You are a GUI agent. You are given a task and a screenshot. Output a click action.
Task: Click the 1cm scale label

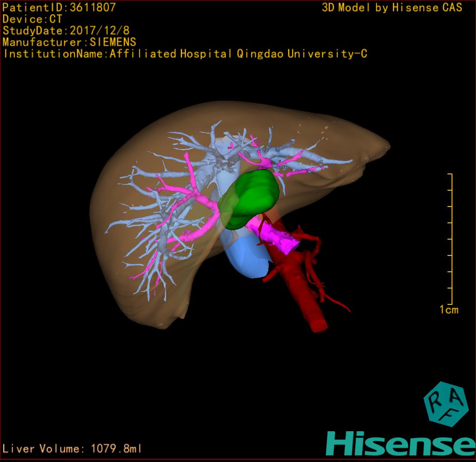448,310
